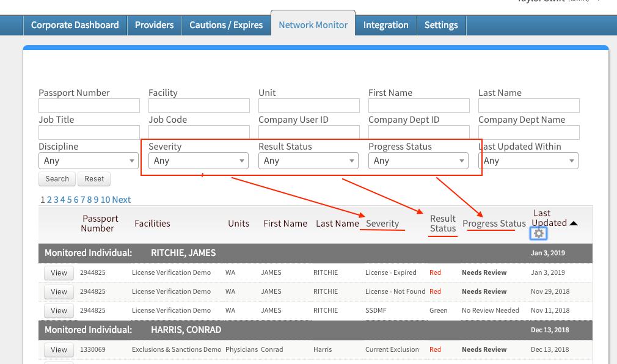Expand the Severity dropdown
Viewport: 617px width, 364px height.
[199, 161]
